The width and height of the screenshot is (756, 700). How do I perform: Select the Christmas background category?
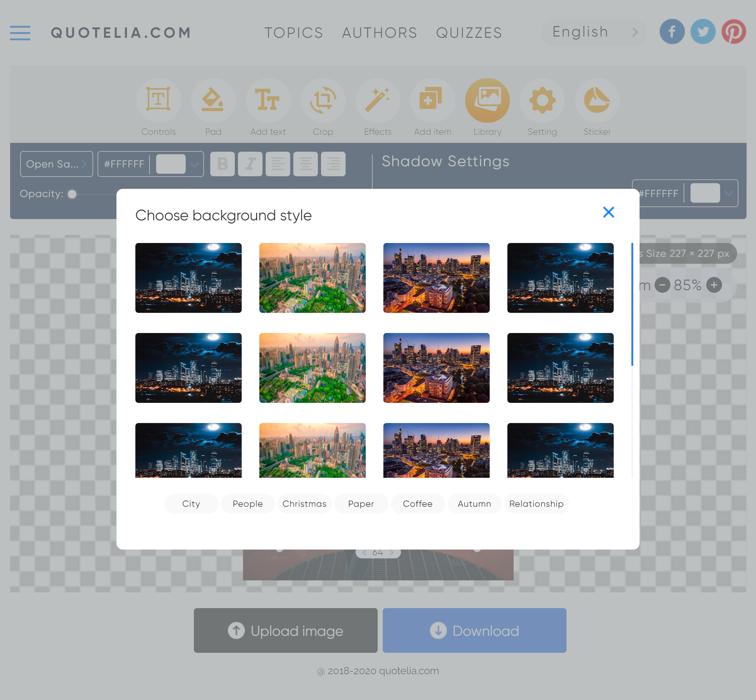[x=305, y=504]
